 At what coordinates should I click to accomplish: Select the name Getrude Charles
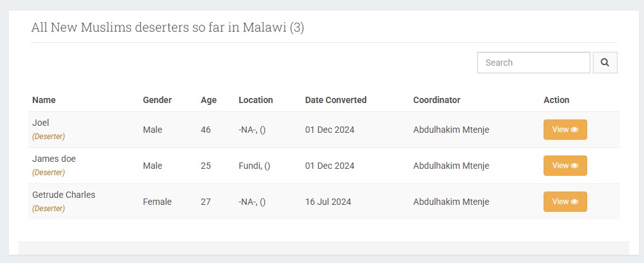click(x=64, y=195)
